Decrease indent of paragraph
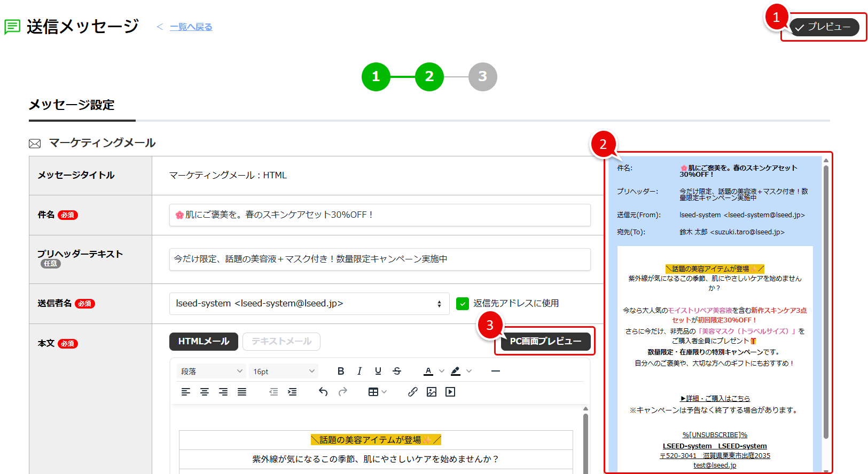The image size is (868, 474). click(x=273, y=392)
